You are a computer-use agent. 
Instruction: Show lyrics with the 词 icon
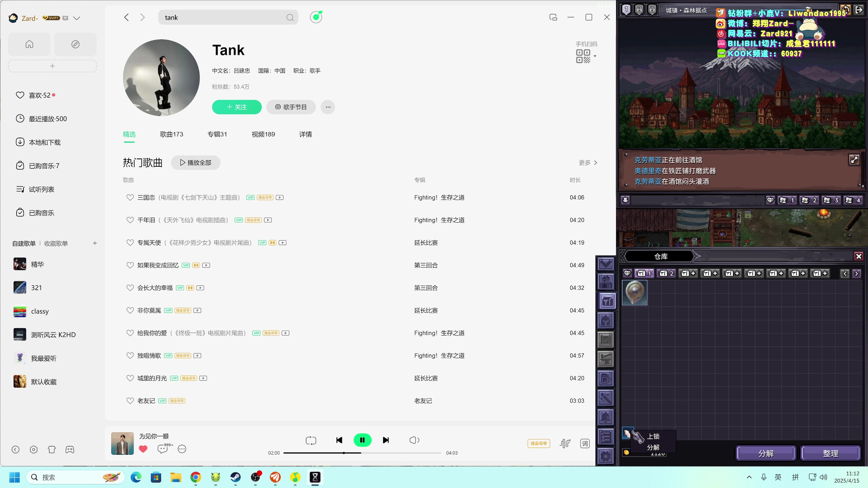pos(585,443)
